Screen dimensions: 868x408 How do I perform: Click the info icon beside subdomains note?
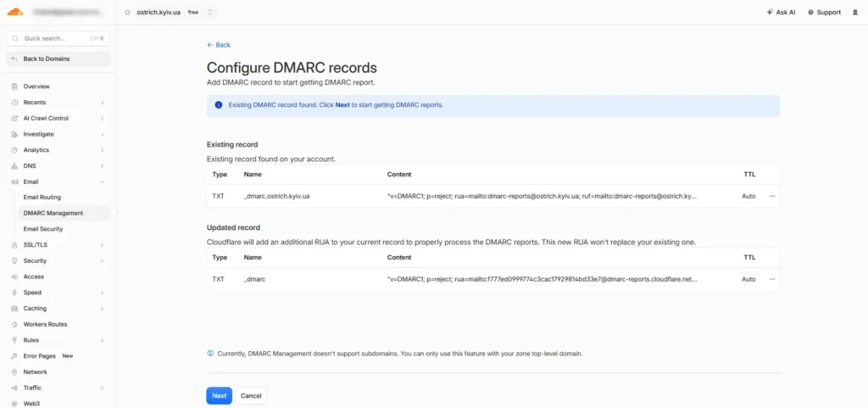pos(210,353)
